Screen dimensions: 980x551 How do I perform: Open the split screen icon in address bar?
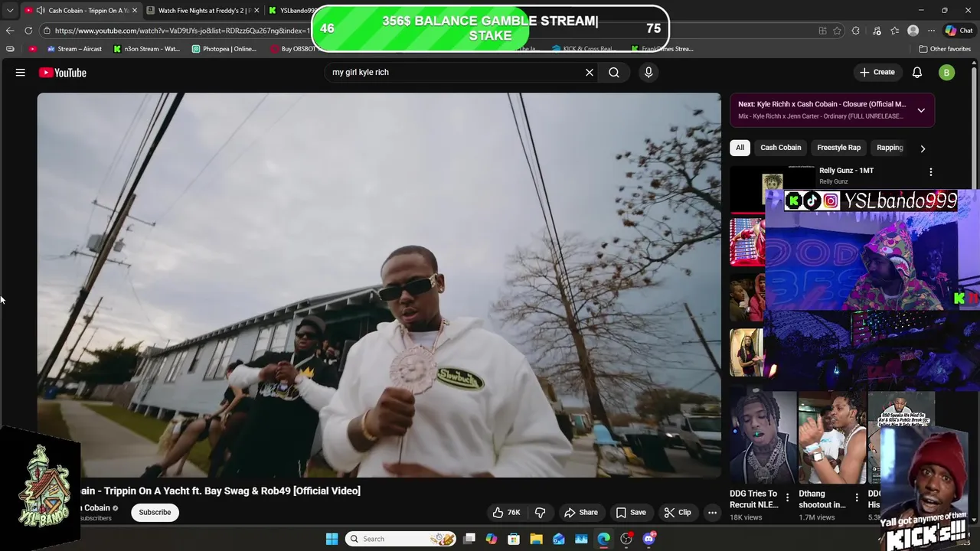point(822,31)
